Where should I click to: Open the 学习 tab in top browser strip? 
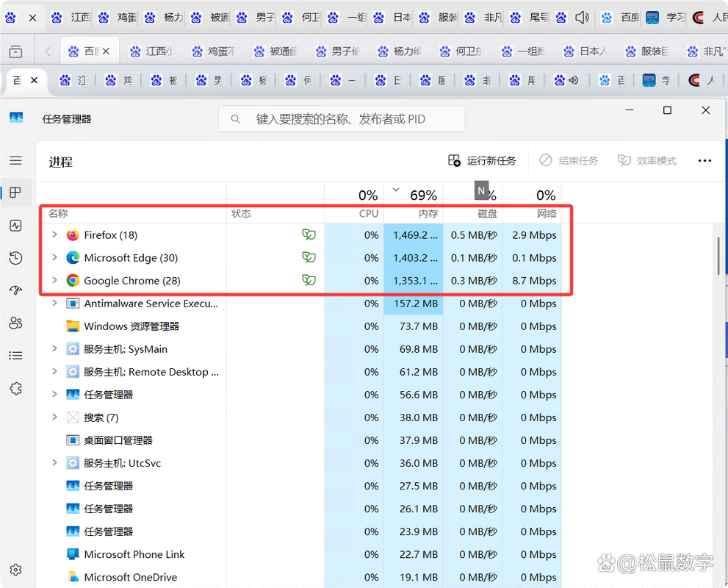664,18
